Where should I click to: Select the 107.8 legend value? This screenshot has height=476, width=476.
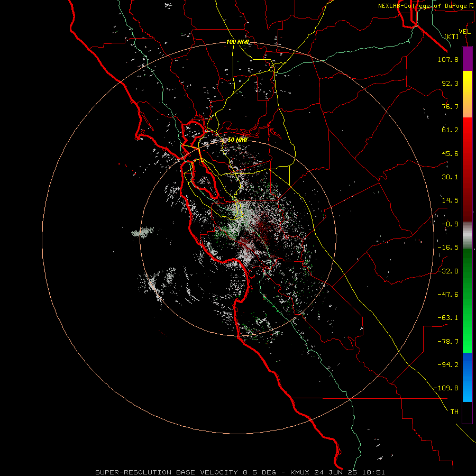448,59
